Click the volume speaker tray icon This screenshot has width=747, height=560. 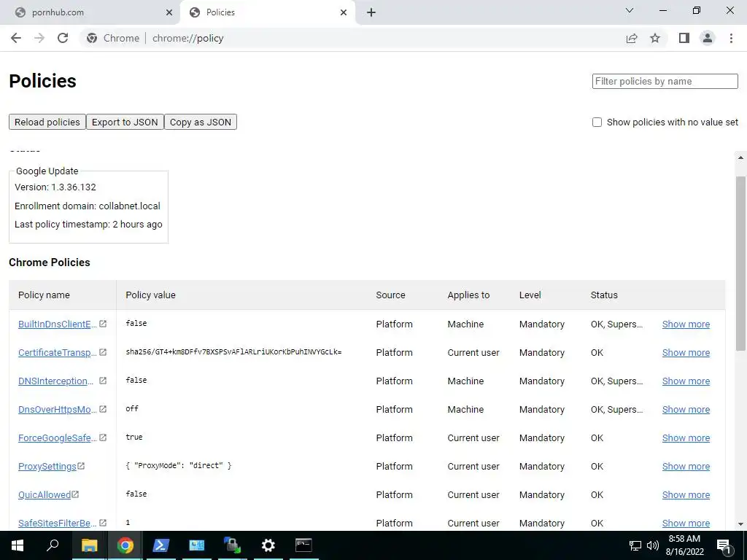coord(653,545)
